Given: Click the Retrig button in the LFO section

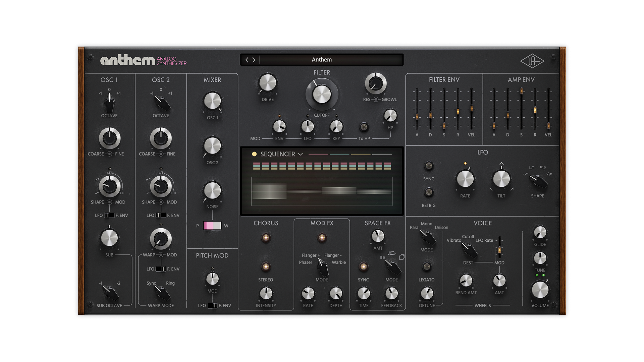Looking at the screenshot, I should 428,193.
